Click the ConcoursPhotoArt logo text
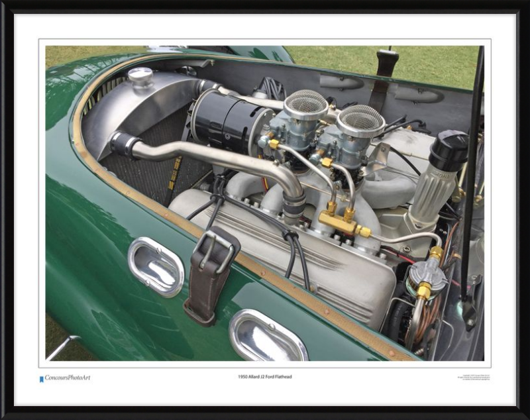 click(x=68, y=378)
